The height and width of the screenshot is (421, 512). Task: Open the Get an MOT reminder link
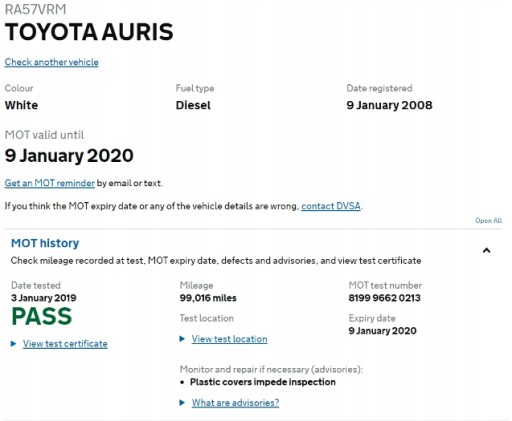[x=50, y=183]
